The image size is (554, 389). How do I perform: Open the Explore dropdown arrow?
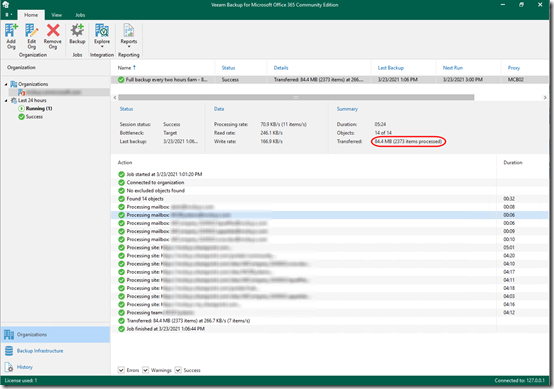pyautogui.click(x=102, y=47)
